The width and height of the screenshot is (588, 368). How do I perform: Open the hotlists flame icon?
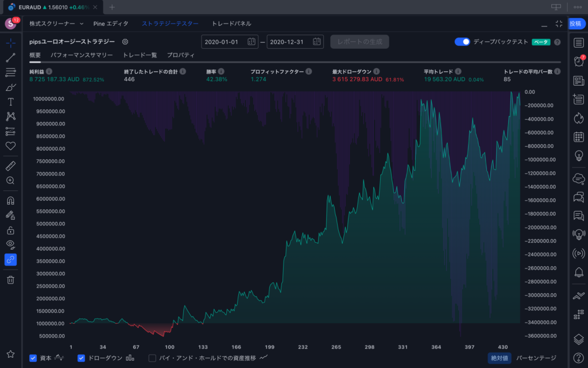[x=579, y=118]
